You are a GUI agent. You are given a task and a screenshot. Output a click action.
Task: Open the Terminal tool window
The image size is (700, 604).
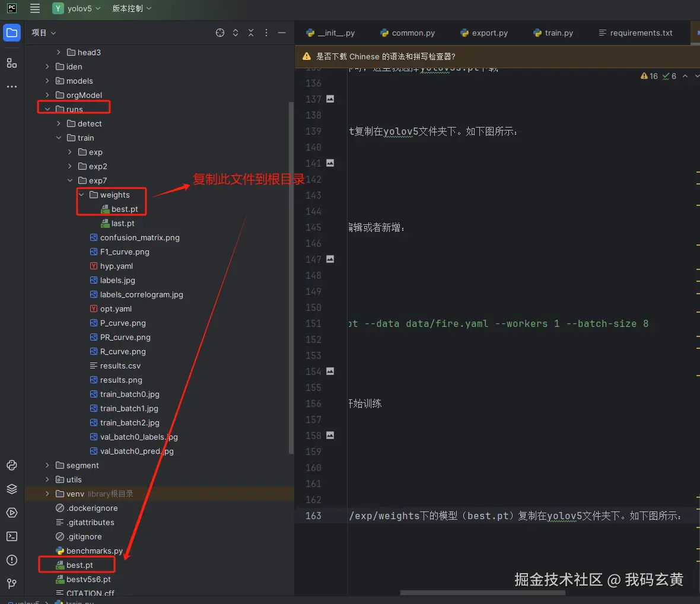click(12, 536)
